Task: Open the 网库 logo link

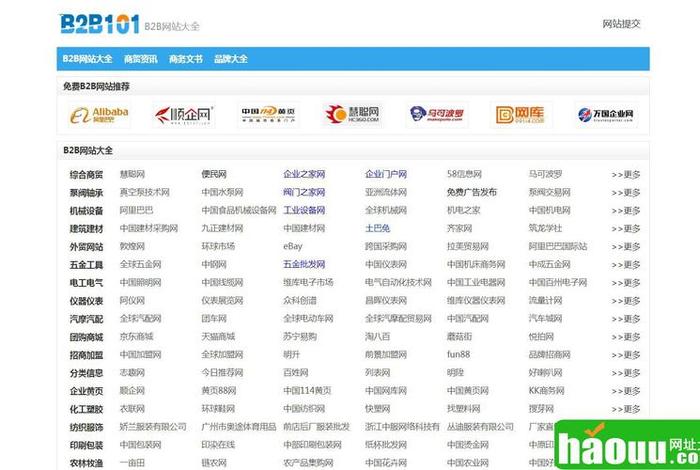Action: 521,115
